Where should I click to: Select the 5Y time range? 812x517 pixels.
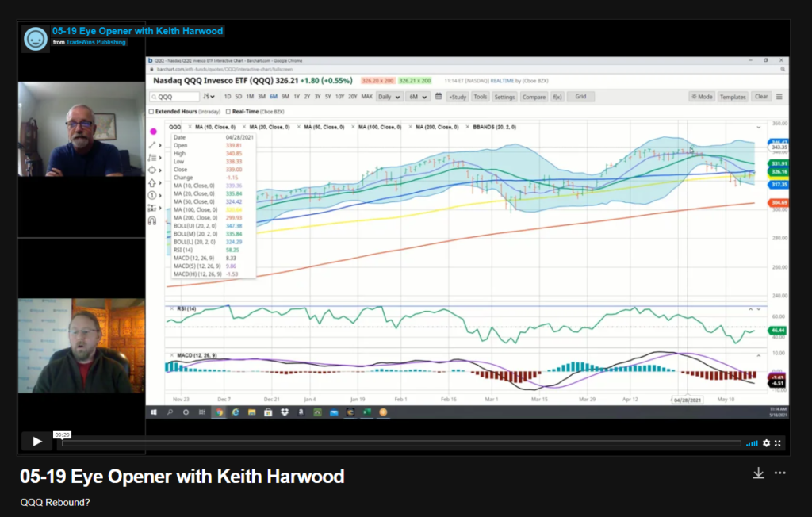click(x=327, y=97)
